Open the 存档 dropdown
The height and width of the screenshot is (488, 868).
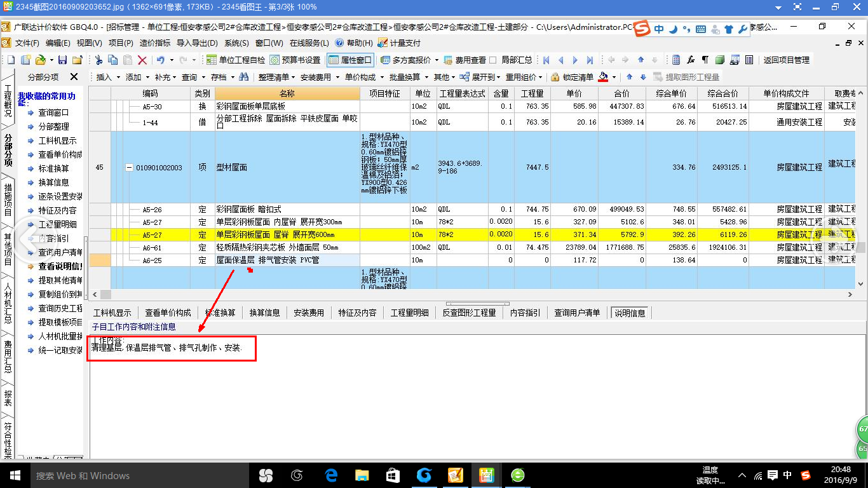click(x=222, y=77)
